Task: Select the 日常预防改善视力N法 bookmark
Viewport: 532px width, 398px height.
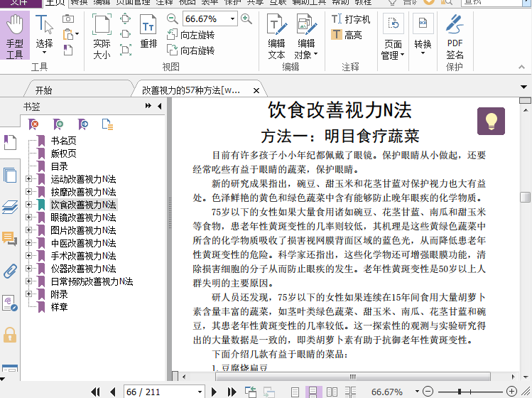Action: 92,281
